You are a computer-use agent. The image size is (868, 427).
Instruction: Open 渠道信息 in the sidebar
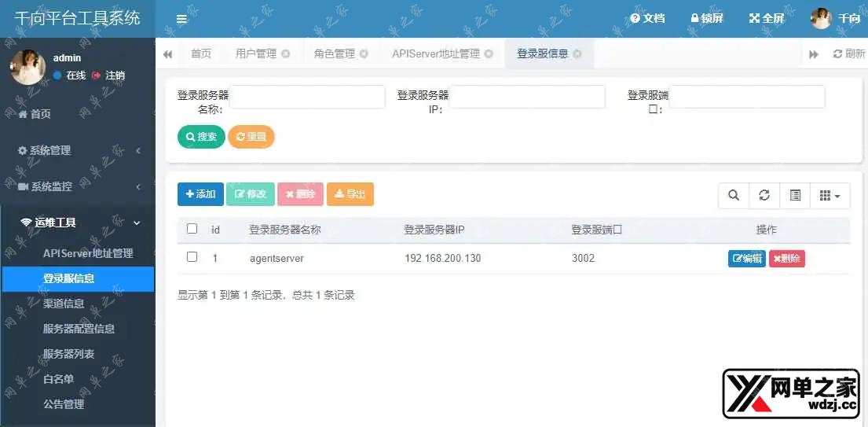[64, 304]
